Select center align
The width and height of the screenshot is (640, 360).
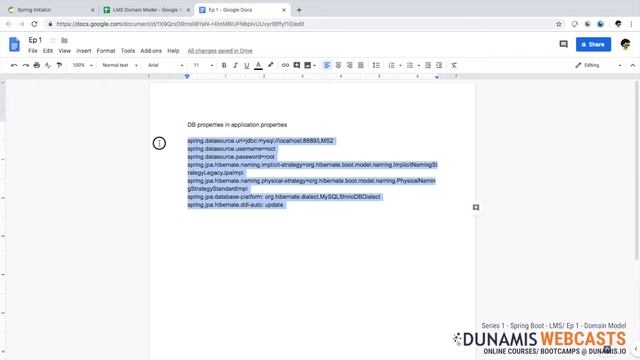(338, 65)
